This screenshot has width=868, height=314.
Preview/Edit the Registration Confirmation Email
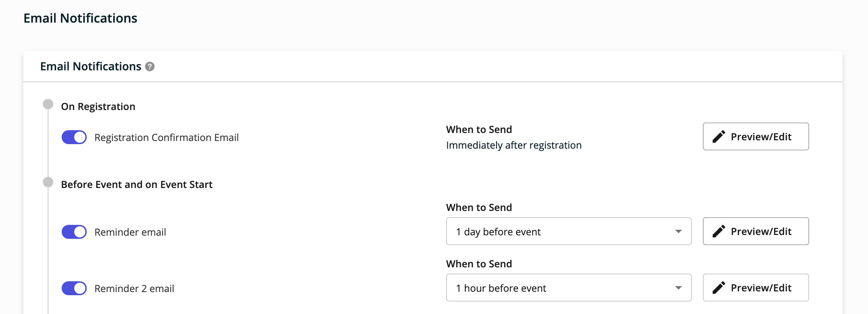pyautogui.click(x=755, y=136)
